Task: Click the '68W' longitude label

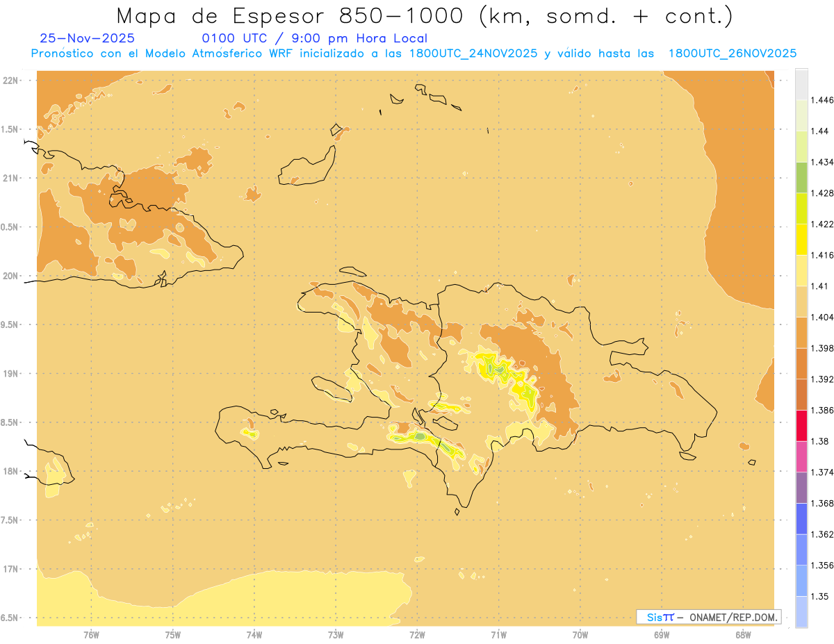Action: click(x=743, y=635)
